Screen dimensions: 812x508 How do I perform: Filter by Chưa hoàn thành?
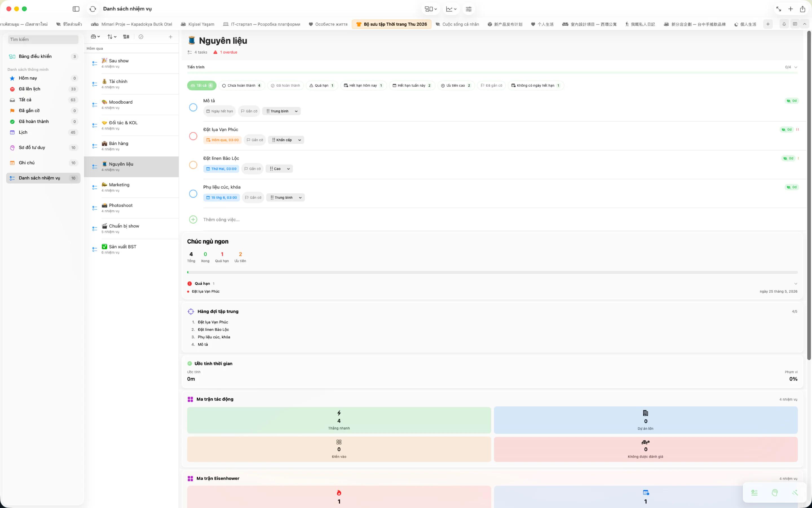click(x=242, y=86)
